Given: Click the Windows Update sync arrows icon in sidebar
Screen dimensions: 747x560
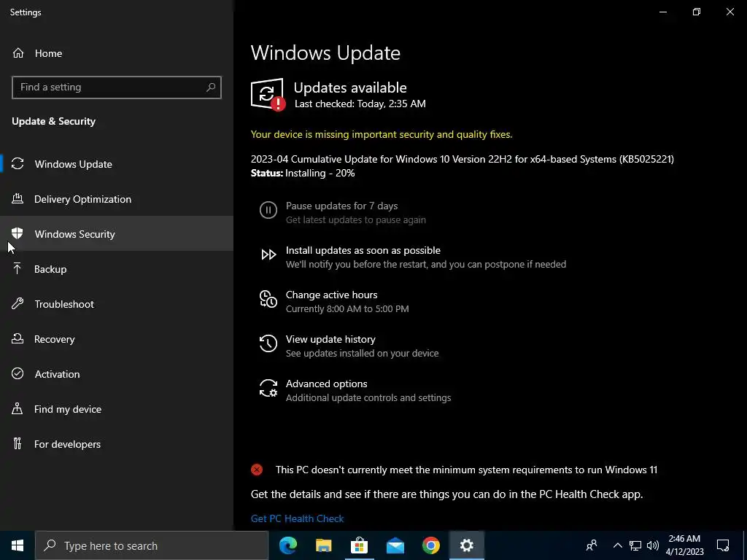Looking at the screenshot, I should click(18, 164).
